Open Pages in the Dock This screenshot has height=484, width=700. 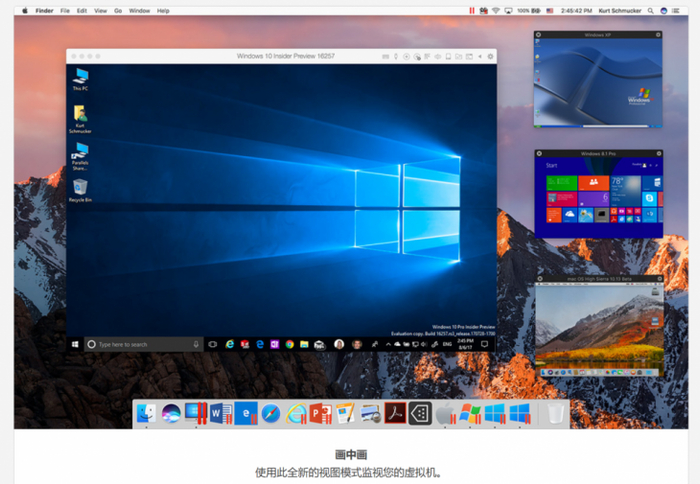point(346,413)
